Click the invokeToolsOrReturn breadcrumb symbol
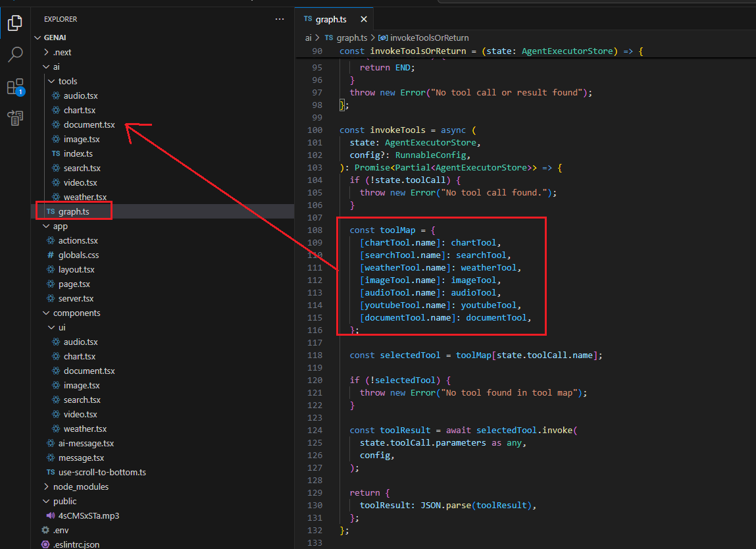The height and width of the screenshot is (549, 756). [429, 38]
